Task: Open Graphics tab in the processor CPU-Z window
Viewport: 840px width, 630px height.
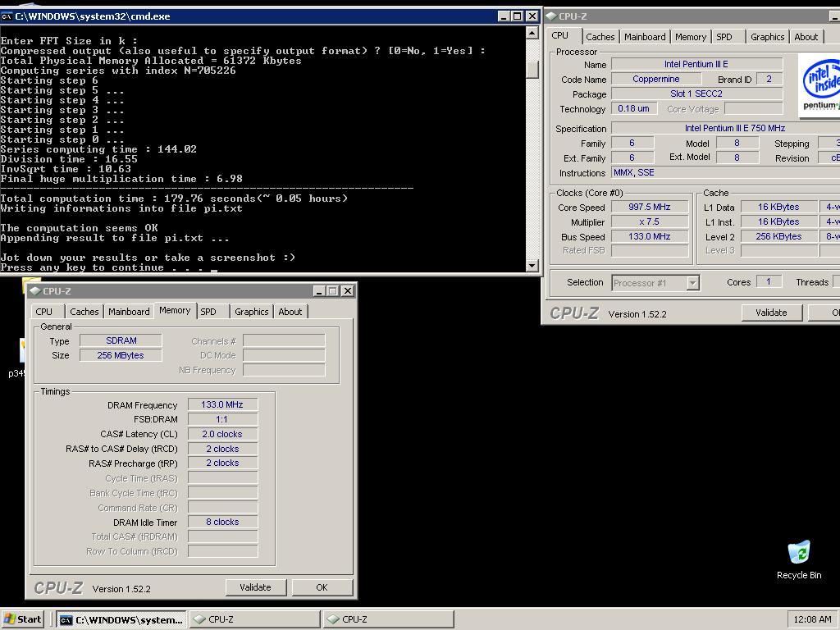Action: tap(767, 37)
